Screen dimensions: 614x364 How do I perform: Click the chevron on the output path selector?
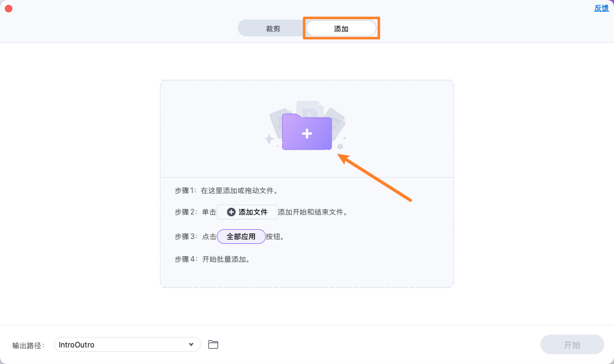(x=191, y=344)
